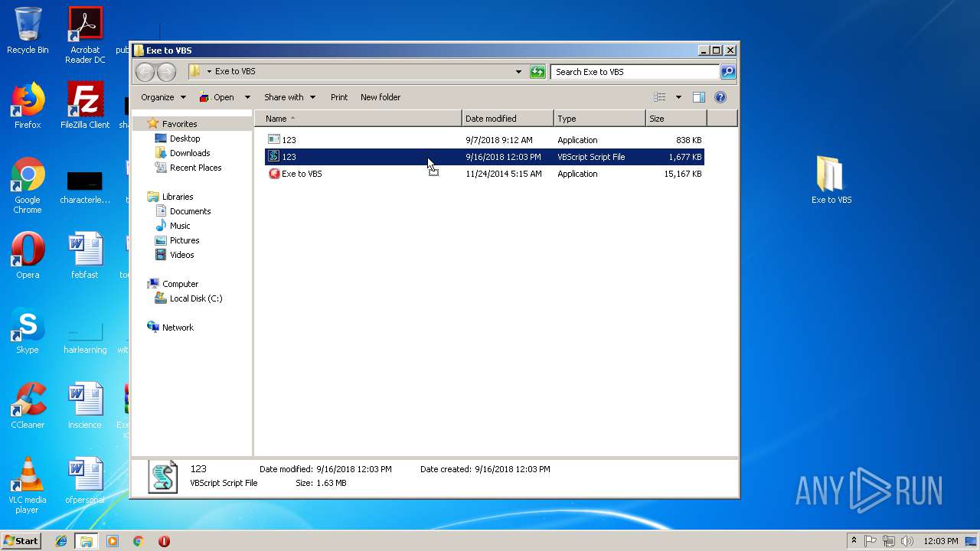Image resolution: width=980 pixels, height=551 pixels.
Task: Open the Start menu
Action: 21,541
